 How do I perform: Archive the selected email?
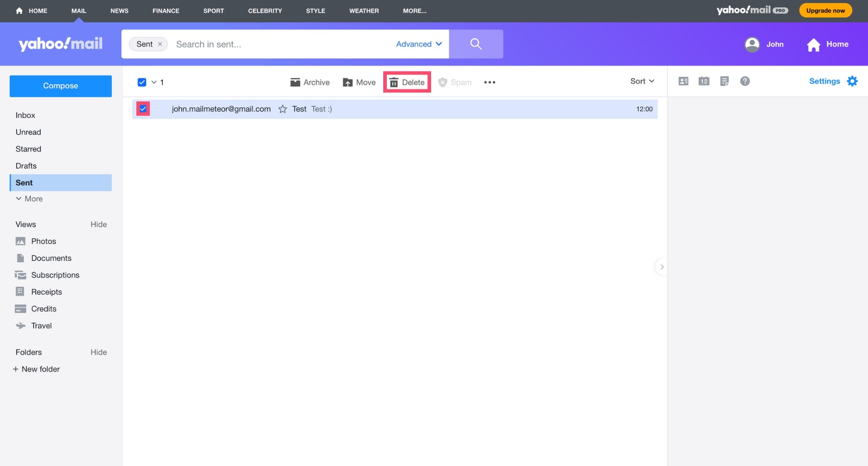pos(309,82)
